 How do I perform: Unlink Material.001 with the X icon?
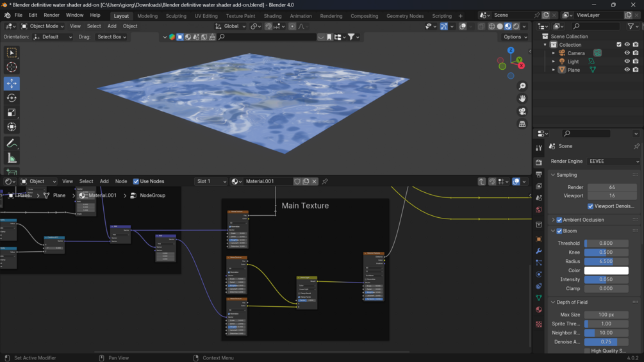[x=314, y=181]
